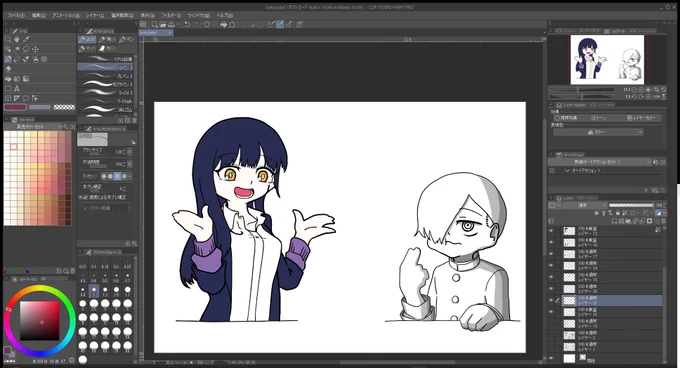Toggle the highlighted snap icon in command bar
This screenshot has height=368, width=680.
[x=280, y=24]
